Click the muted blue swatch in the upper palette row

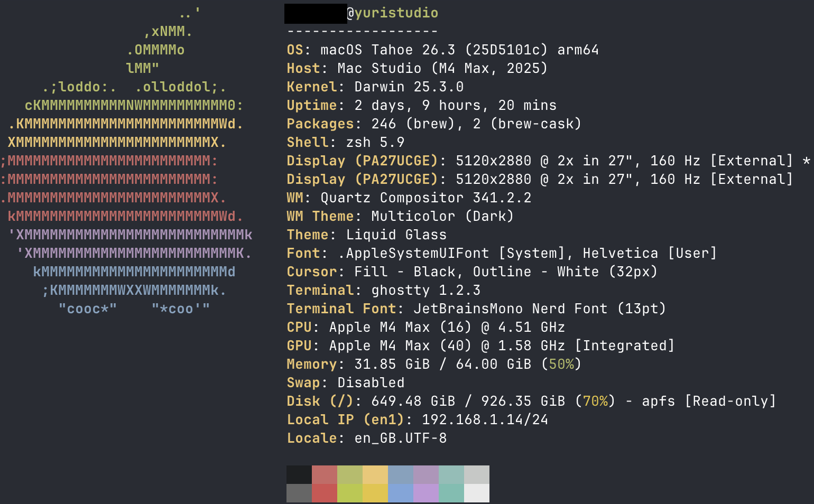(401, 474)
